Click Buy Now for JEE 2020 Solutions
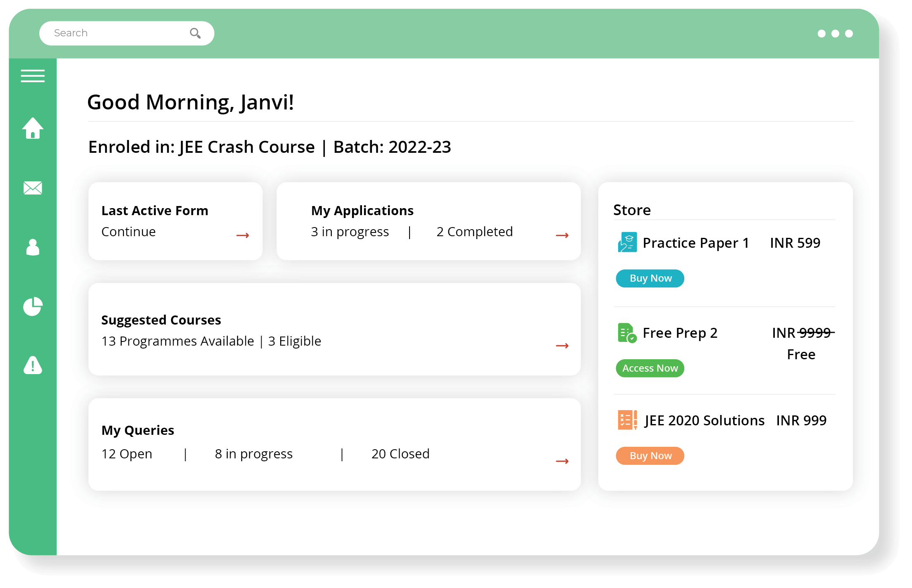Screen dimensions: 912x588 [x=650, y=456]
